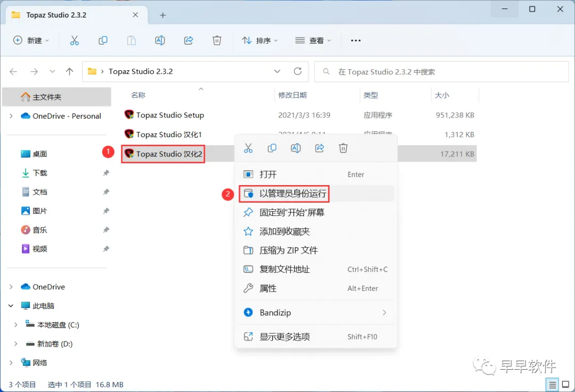Viewport: 575px width, 392px height.
Task: Unpin 下载 using its pin icon
Action: point(106,173)
